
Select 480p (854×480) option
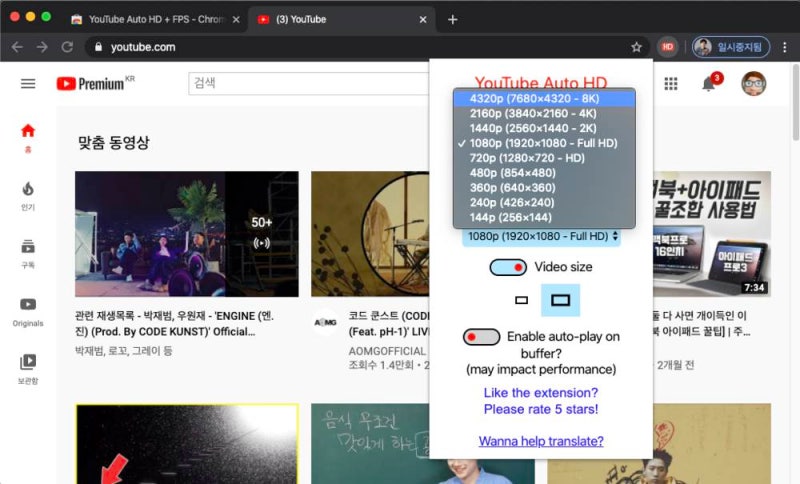[544, 172]
